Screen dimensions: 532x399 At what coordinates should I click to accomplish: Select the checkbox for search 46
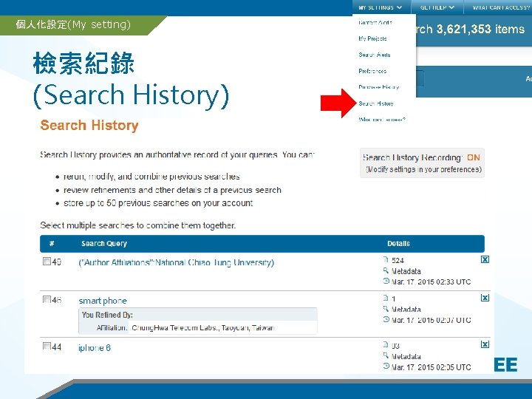point(47,299)
